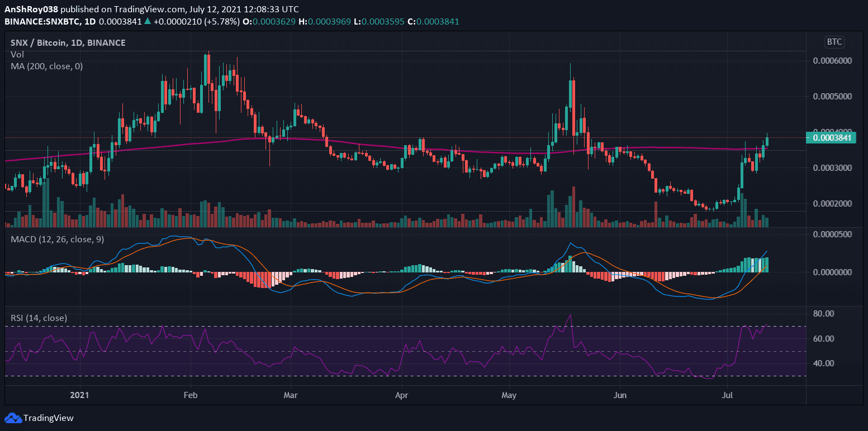Screen dimensions: 868x431
Task: Click the 80.00 level on RSI axis
Action: point(824,314)
